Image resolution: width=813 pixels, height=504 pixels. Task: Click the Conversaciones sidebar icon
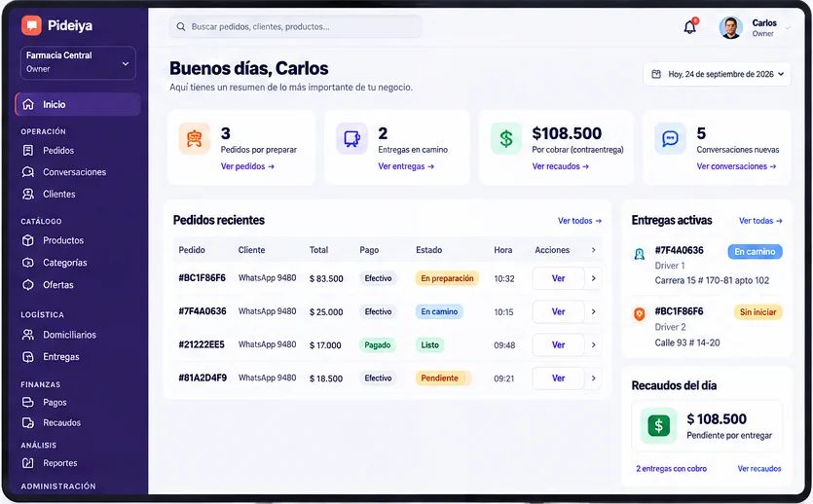click(x=28, y=172)
